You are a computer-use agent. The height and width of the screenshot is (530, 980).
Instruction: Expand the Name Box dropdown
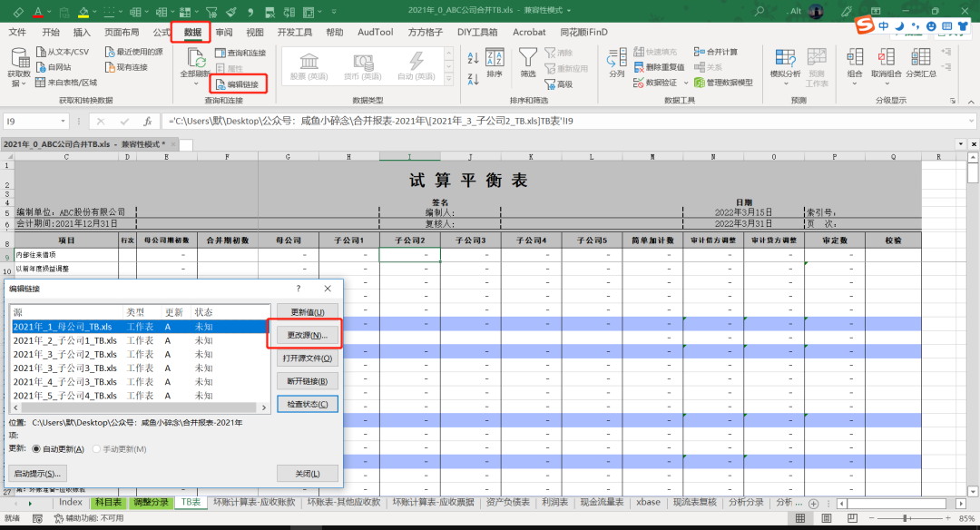pyautogui.click(x=63, y=122)
